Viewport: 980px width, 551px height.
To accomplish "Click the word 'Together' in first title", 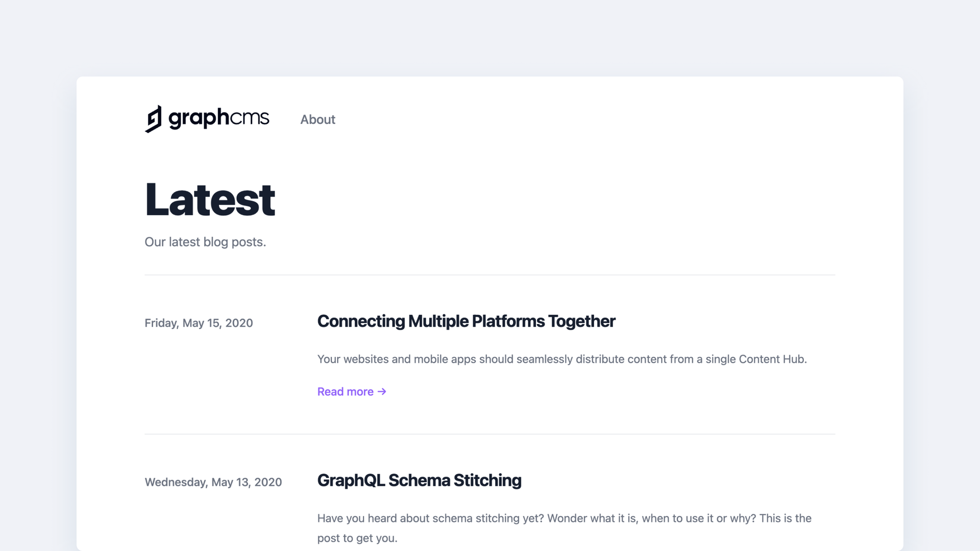I will [582, 321].
